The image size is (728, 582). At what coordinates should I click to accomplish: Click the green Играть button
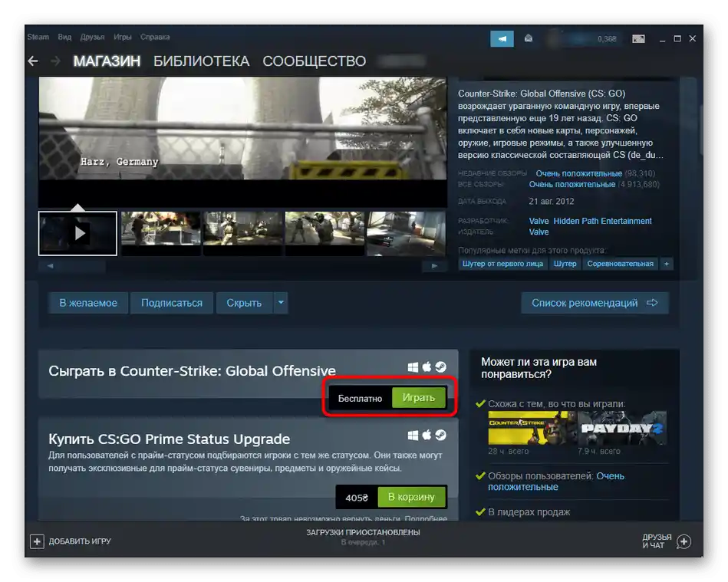click(x=419, y=398)
